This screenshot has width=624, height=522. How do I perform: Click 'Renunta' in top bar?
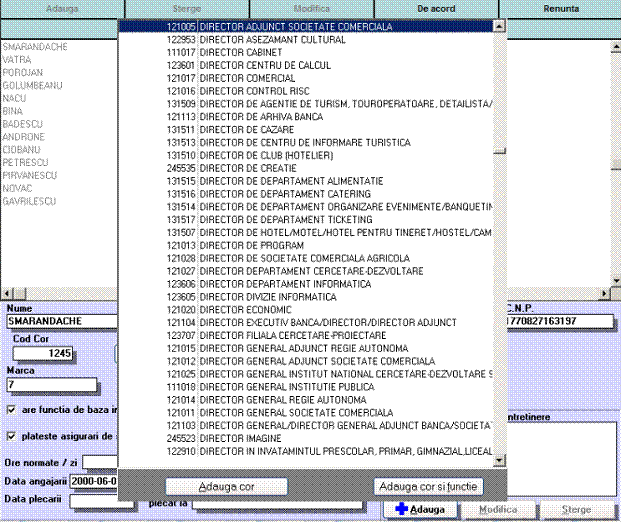[560, 8]
